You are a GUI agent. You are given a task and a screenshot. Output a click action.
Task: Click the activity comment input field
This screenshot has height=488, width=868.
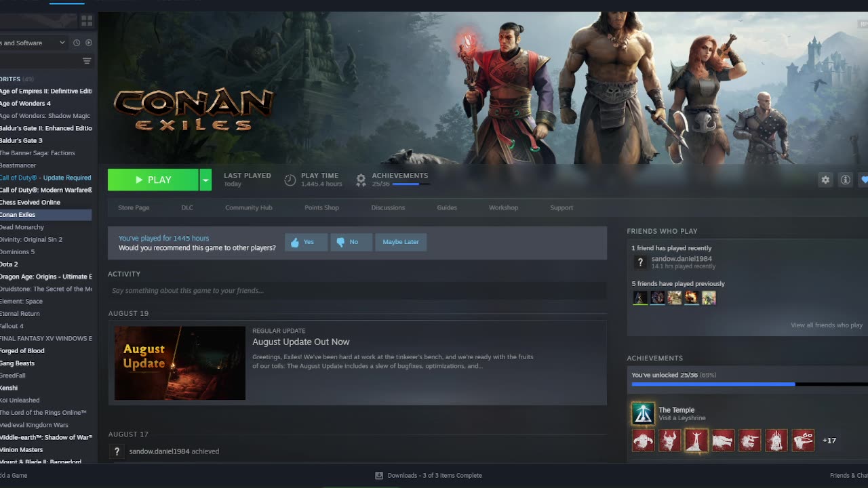coord(357,291)
